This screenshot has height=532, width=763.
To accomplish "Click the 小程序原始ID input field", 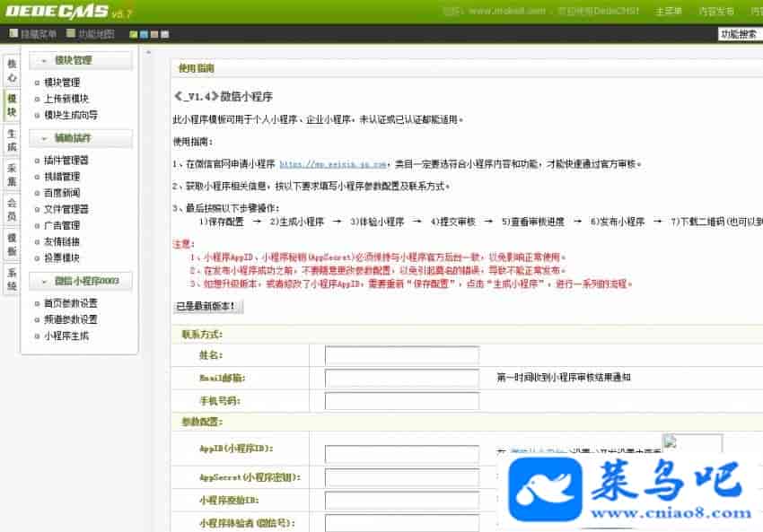I will [402, 501].
